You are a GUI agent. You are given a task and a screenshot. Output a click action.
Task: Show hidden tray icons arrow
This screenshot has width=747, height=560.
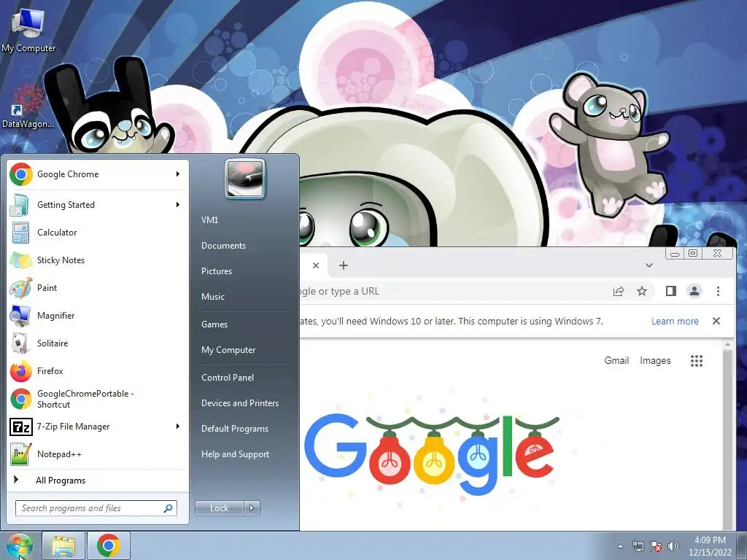[x=620, y=546]
